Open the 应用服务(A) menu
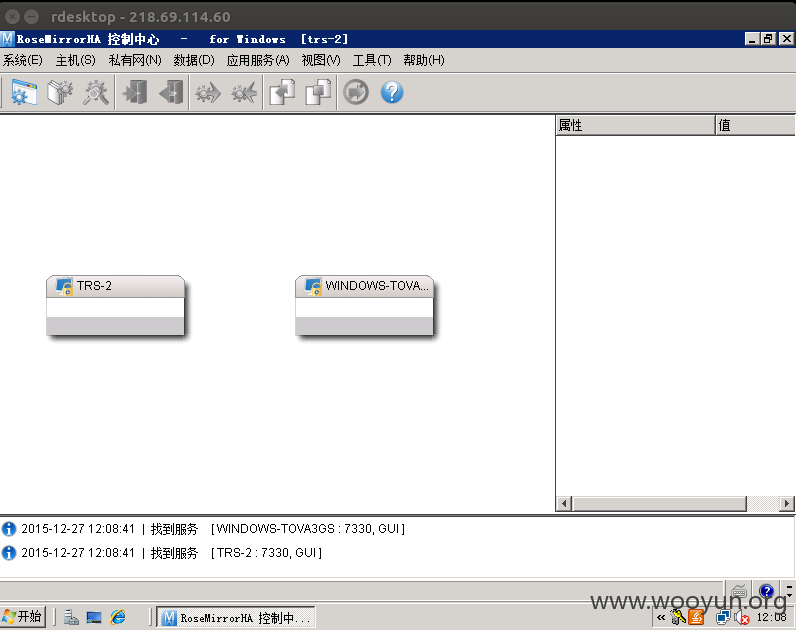 pyautogui.click(x=258, y=60)
